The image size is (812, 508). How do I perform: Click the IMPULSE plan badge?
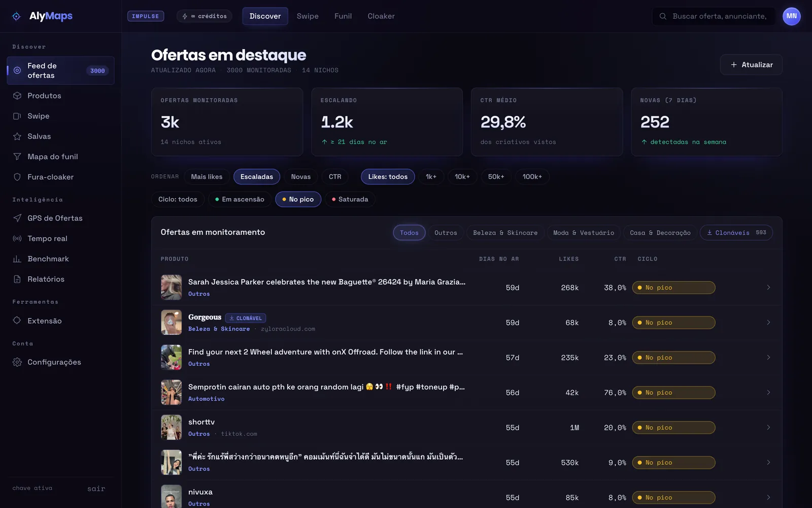[x=146, y=16]
